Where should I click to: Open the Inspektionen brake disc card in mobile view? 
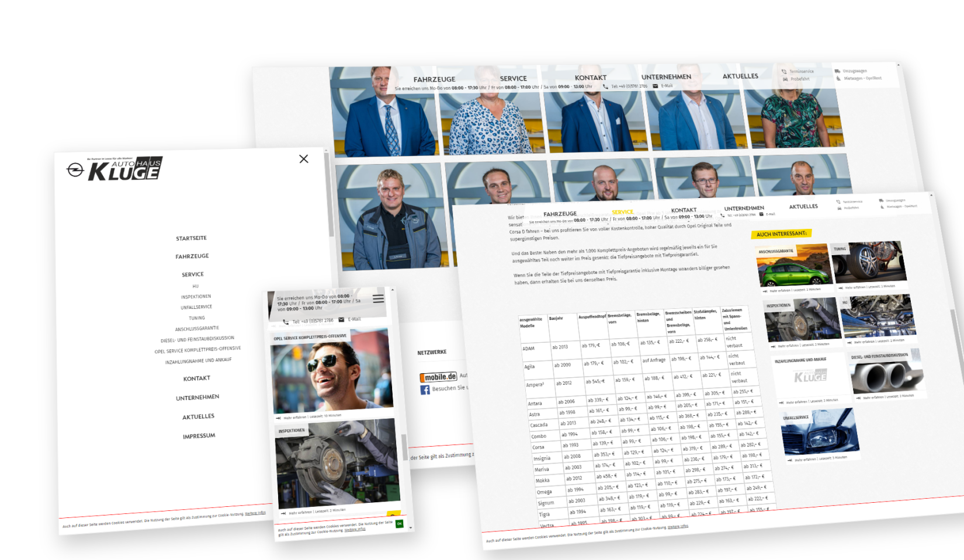pos(338,465)
